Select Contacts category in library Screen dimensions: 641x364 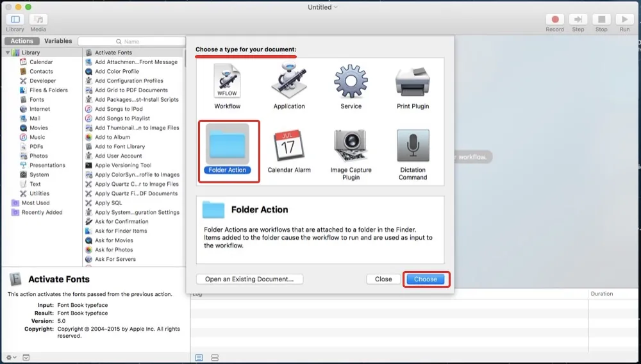click(x=41, y=71)
